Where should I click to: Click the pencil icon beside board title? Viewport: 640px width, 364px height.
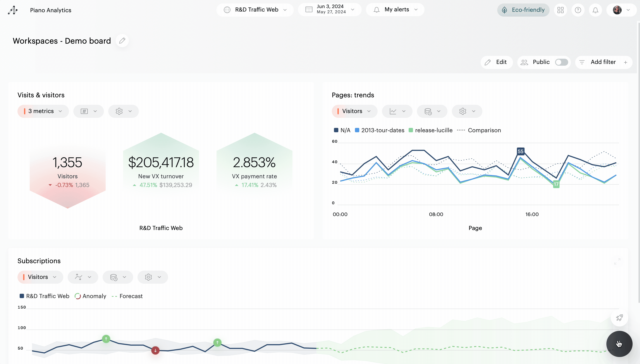point(122,41)
